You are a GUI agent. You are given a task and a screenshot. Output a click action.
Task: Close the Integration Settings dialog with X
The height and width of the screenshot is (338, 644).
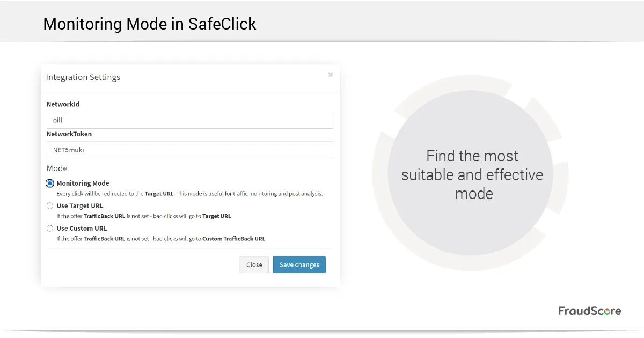(x=331, y=75)
